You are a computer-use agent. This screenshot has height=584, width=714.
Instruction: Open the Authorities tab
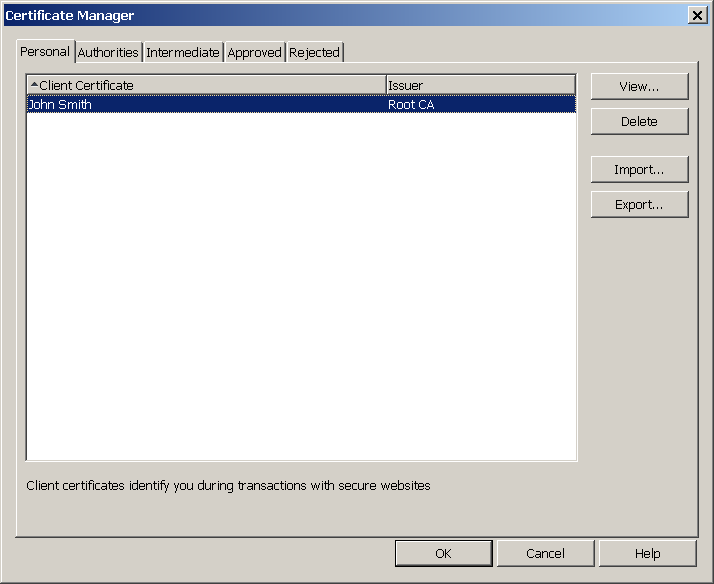108,53
